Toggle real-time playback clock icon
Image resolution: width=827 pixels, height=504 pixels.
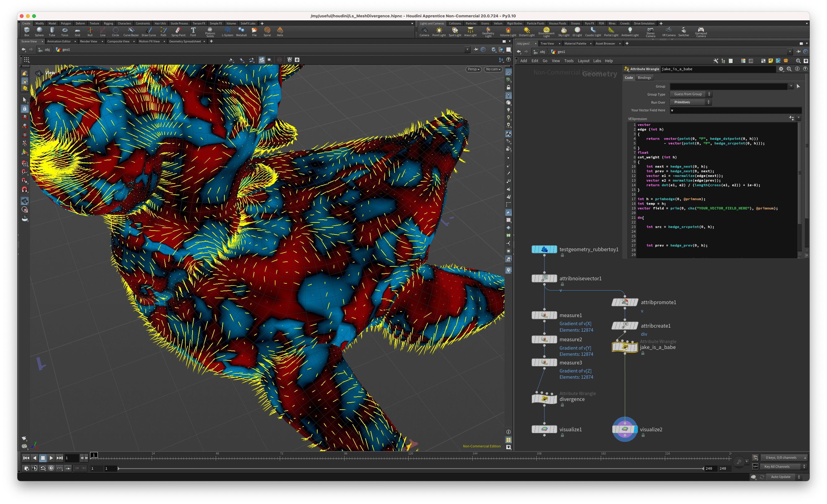51,468
